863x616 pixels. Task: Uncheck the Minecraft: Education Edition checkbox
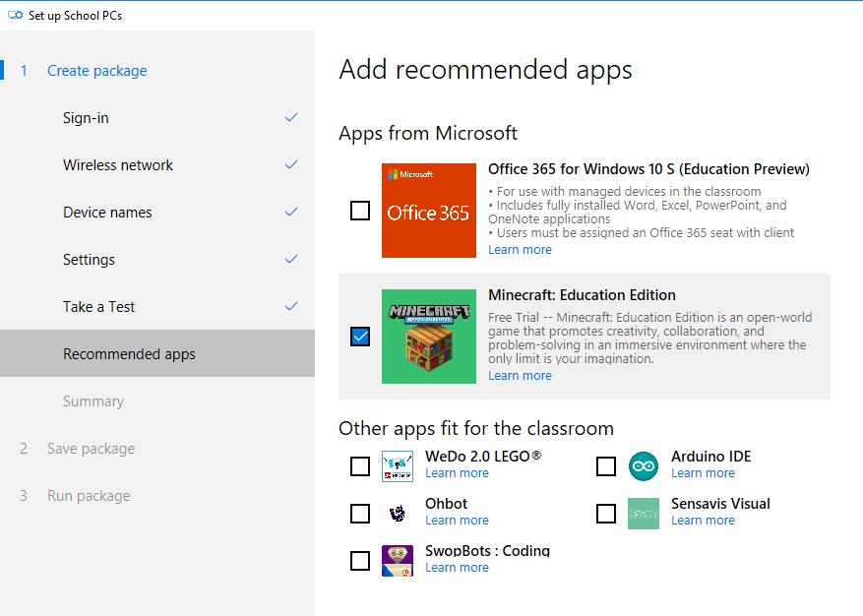tap(360, 337)
